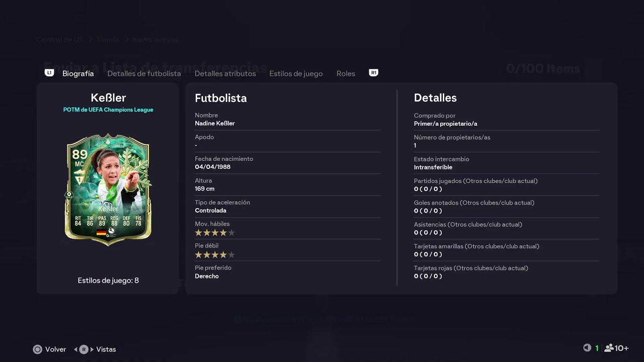Switch to Detalles de futbolista tab
Screen dimensions: 644x362
coord(144,73)
